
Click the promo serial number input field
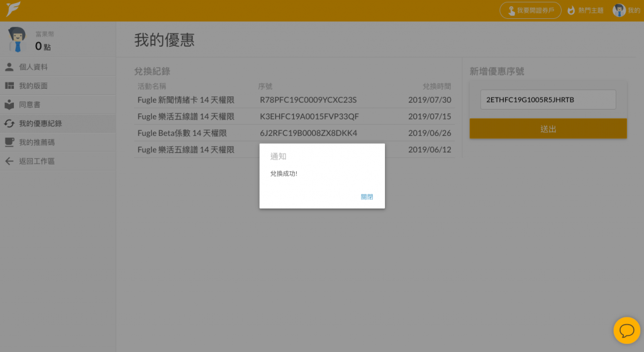[548, 99]
